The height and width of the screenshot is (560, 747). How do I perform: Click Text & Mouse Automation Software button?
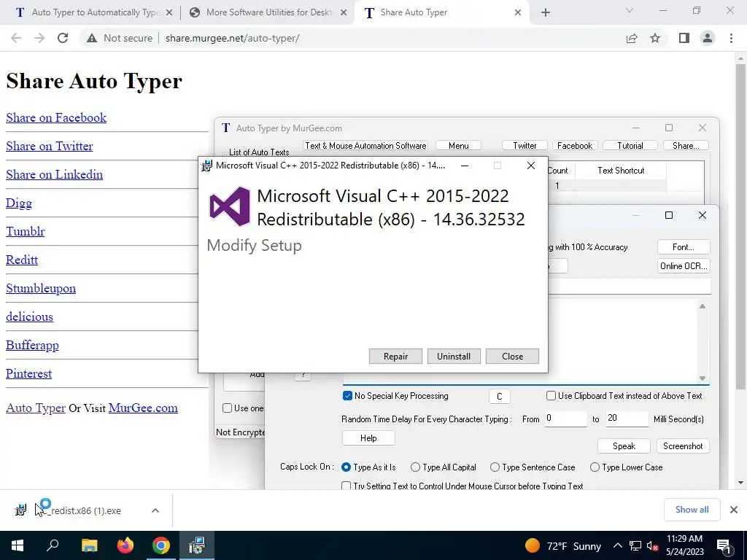pyautogui.click(x=365, y=146)
